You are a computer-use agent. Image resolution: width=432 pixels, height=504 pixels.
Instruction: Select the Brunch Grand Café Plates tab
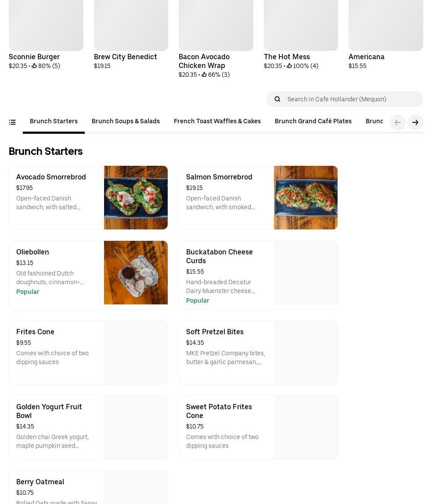coord(313,122)
